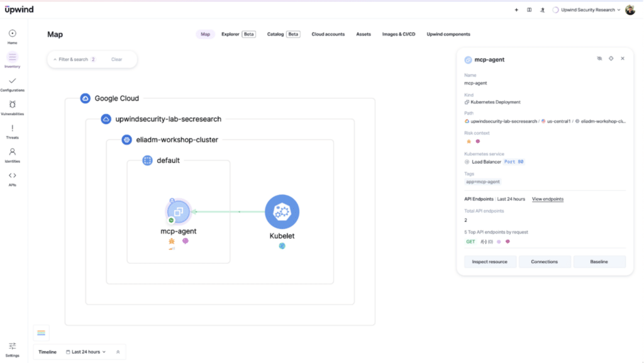Click the purple risk context dot
Image resolution: width=644 pixels, height=363 pixels.
tap(476, 142)
